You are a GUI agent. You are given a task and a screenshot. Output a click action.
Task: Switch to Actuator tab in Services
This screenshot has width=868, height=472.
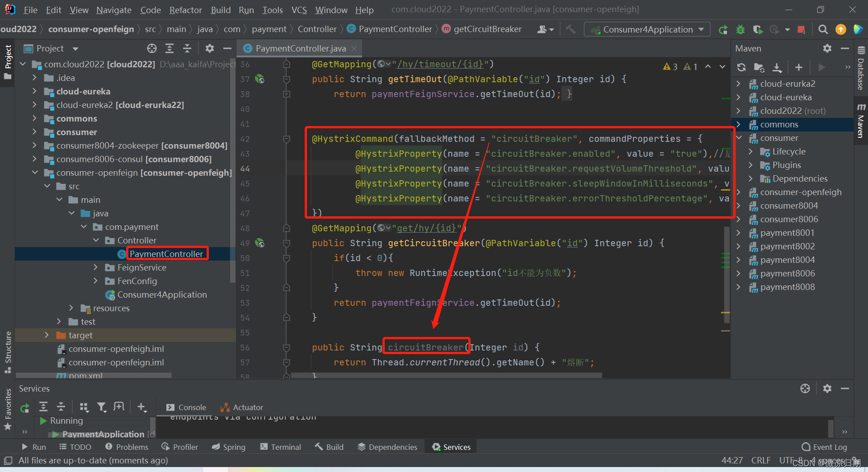[242, 407]
